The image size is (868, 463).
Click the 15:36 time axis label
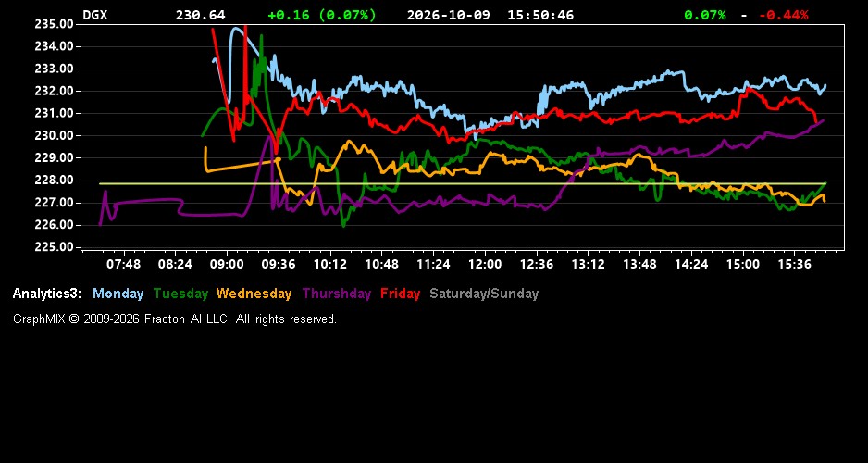(794, 264)
